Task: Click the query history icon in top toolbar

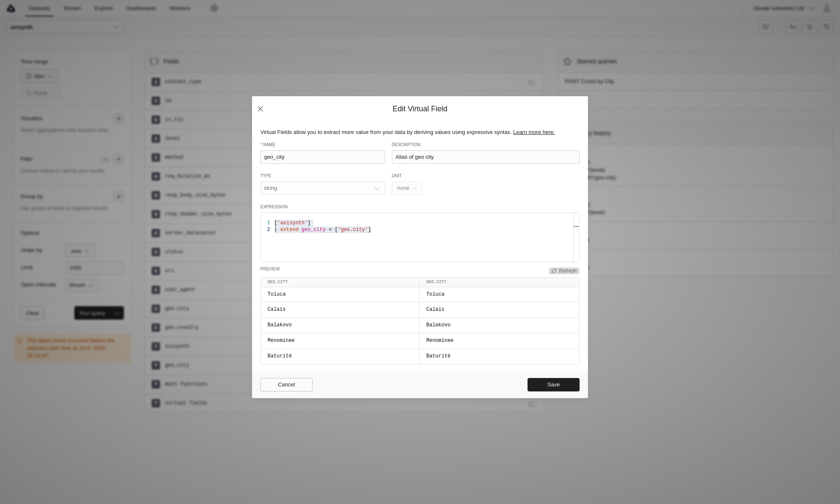Action: (827, 27)
